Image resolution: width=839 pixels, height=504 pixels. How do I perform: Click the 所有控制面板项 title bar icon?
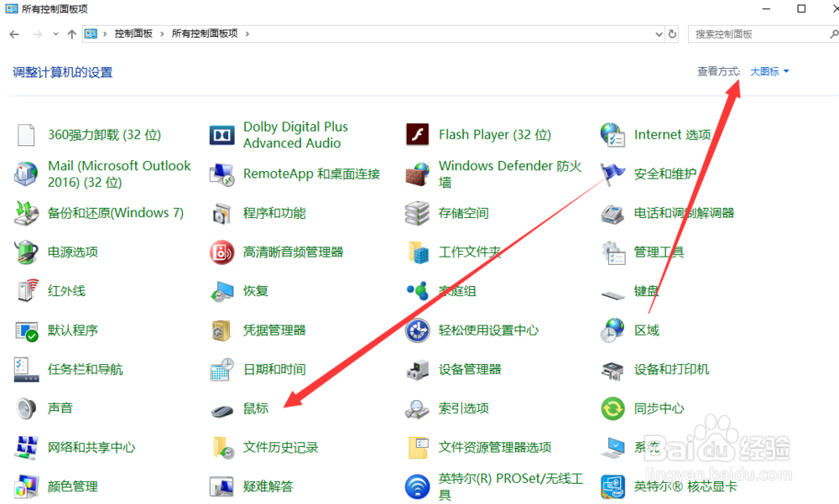tap(11, 8)
